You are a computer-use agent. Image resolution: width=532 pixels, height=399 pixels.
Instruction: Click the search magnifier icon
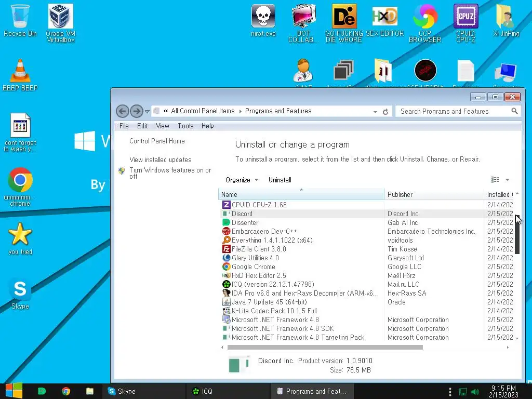[514, 111]
